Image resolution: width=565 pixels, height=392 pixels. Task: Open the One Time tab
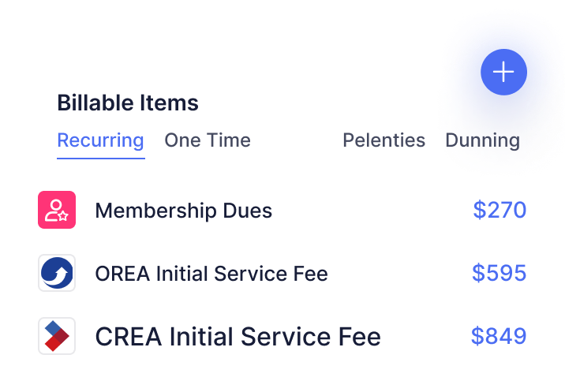pos(208,140)
